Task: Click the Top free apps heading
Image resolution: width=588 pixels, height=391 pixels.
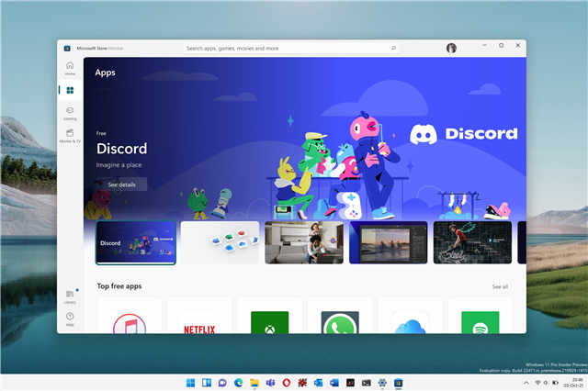Action: click(119, 286)
